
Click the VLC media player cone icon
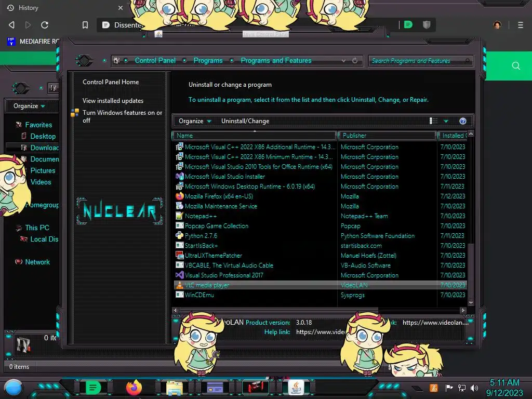(179, 285)
